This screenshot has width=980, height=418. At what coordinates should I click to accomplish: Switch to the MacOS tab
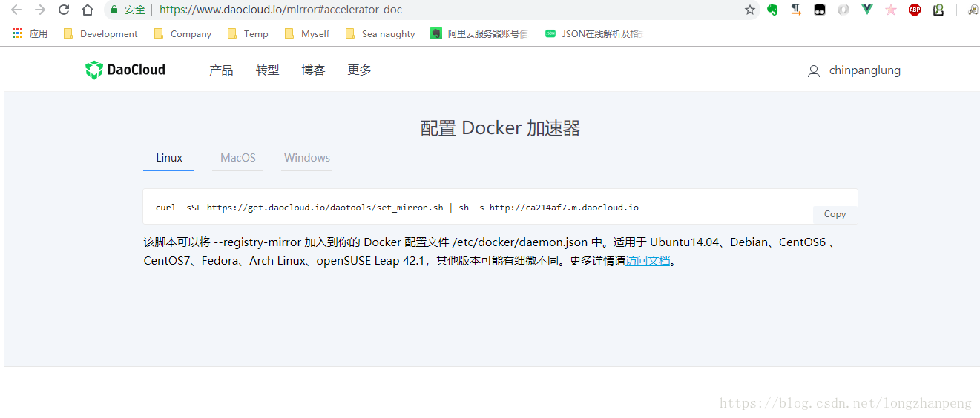(238, 158)
